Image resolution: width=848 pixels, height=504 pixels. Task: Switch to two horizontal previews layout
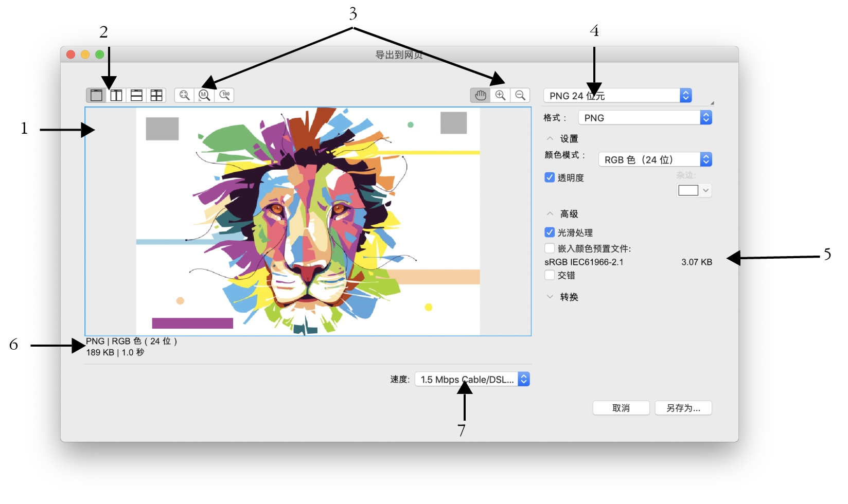pos(136,95)
